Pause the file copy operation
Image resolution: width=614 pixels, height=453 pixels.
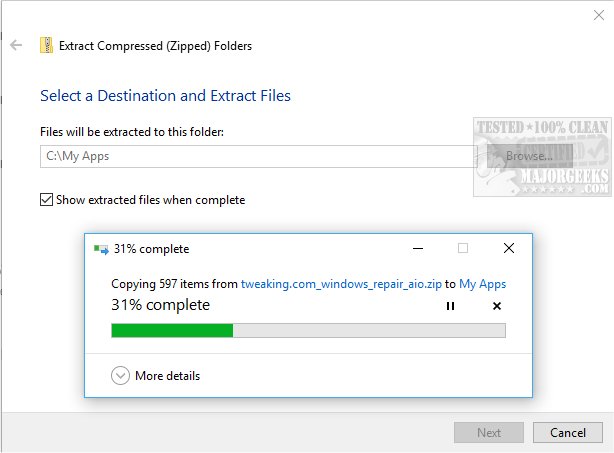click(450, 306)
